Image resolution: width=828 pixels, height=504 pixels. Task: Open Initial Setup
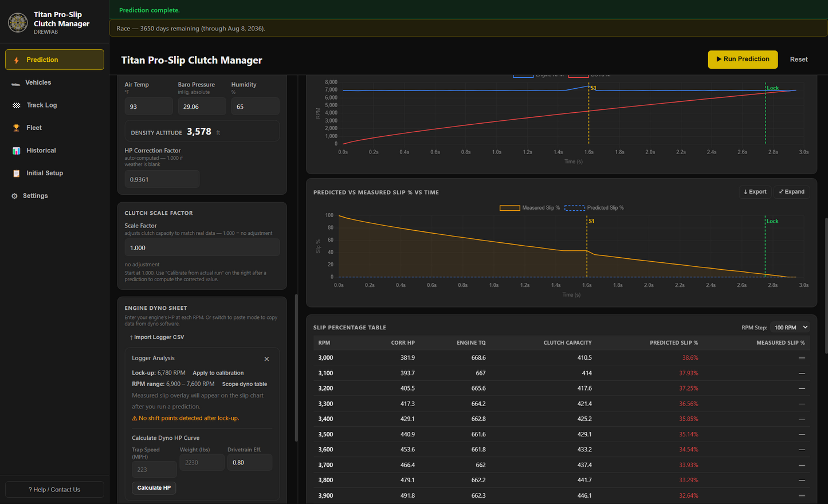tap(54, 173)
